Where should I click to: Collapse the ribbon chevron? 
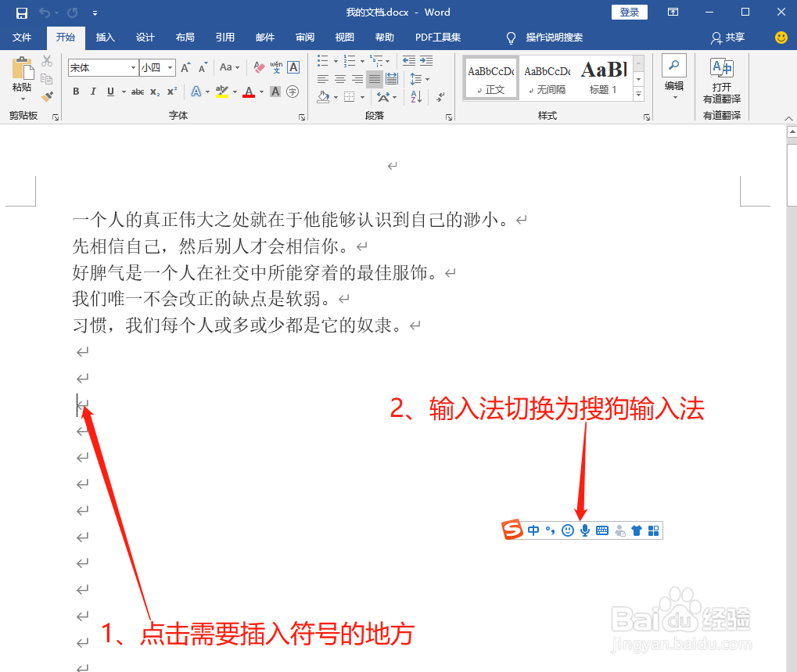[788, 118]
